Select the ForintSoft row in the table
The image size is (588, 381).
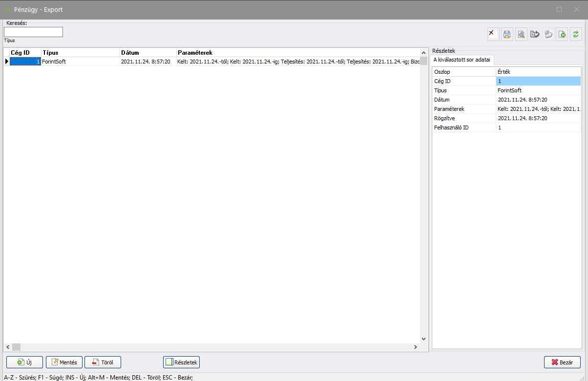[80, 62]
